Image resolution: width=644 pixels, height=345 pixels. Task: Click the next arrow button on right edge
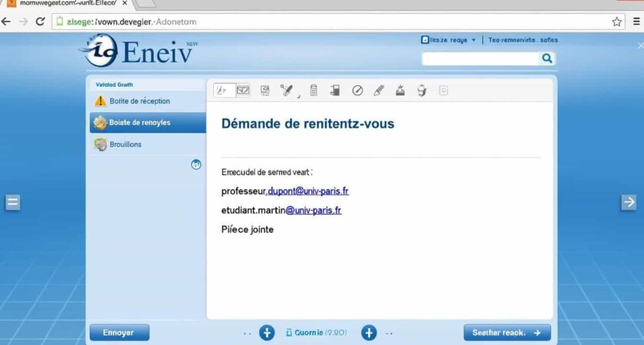pos(629,202)
